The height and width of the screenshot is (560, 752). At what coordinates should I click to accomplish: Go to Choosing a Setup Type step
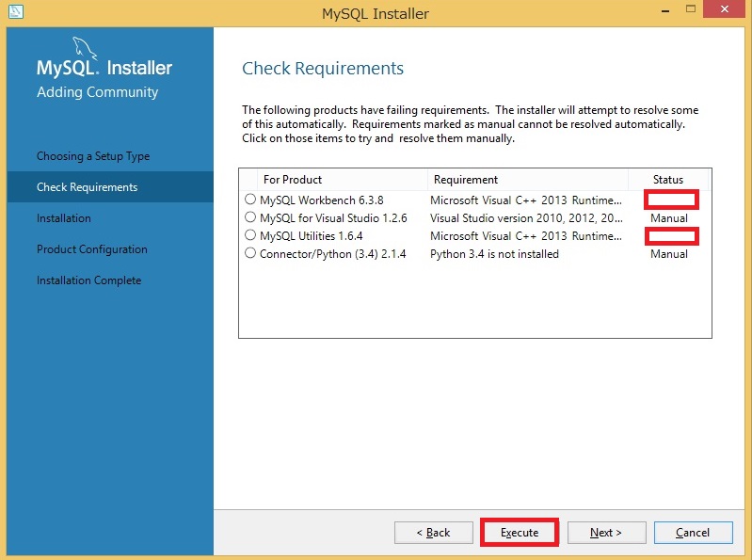pyautogui.click(x=93, y=156)
